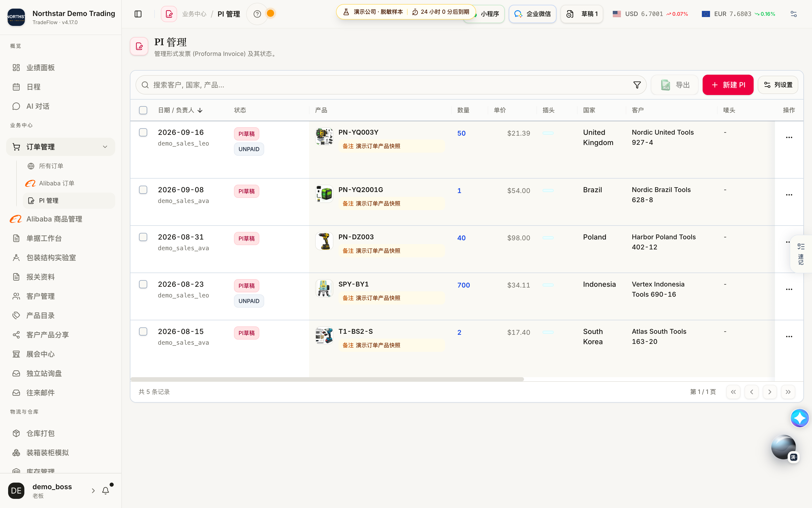
Task: Go to the next page arrow
Action: pos(770,392)
